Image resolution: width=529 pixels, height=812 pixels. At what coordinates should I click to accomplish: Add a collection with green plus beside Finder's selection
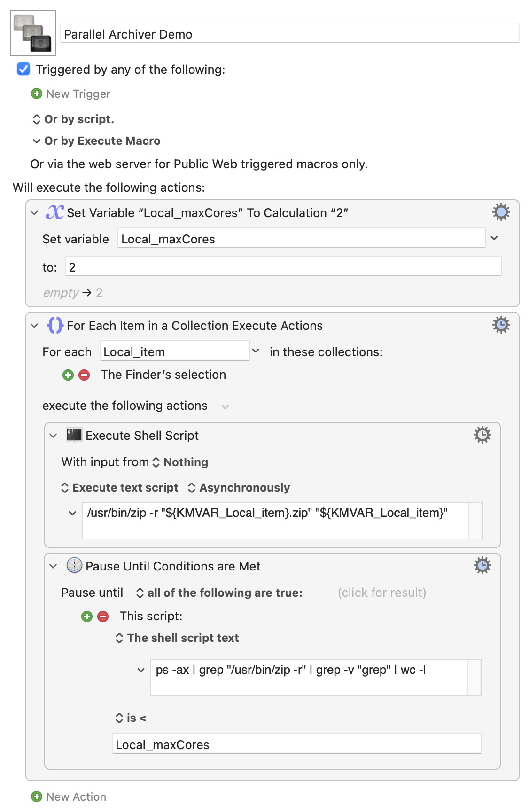point(68,375)
